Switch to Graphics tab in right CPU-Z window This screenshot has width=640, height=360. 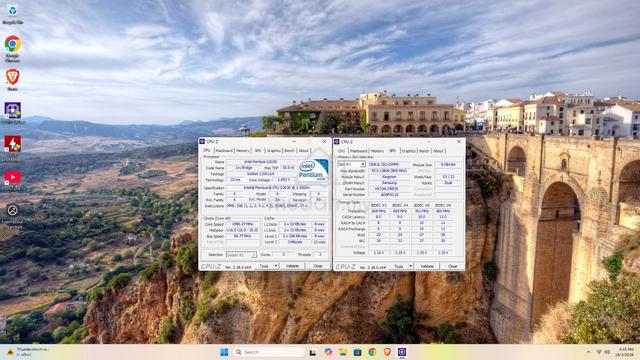click(409, 151)
